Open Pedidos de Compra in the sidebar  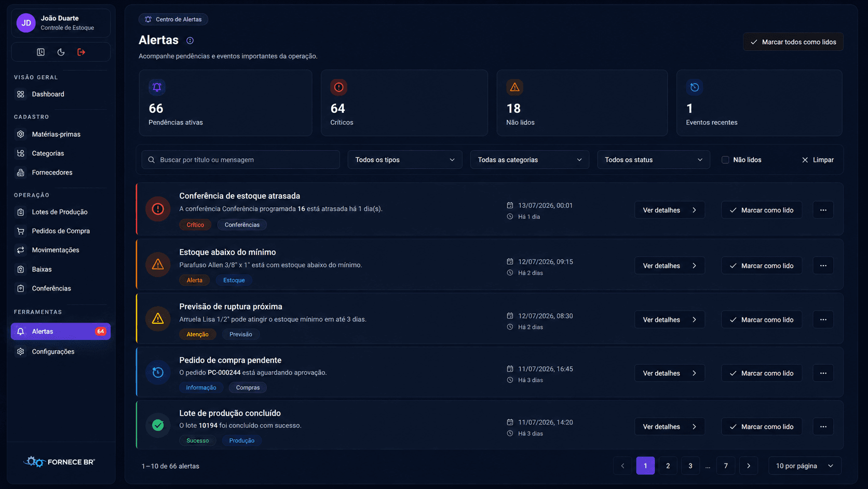click(61, 231)
